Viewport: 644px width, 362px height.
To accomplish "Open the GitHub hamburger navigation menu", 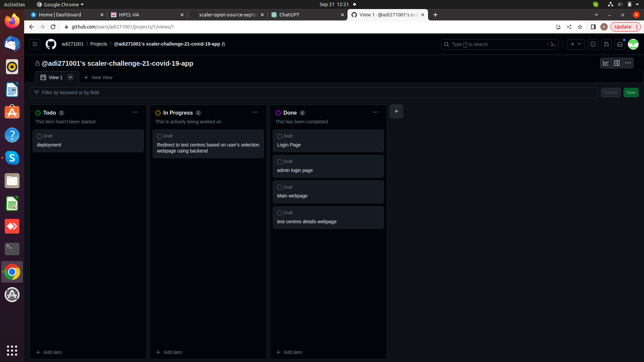I will (35, 44).
